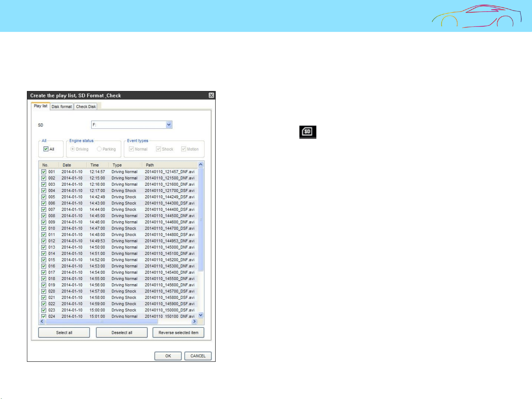Toggle the Normal event type checkbox

pos(132,149)
